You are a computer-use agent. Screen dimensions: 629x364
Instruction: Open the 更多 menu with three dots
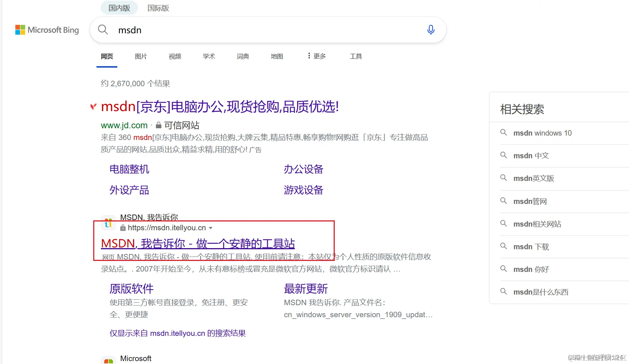317,56
